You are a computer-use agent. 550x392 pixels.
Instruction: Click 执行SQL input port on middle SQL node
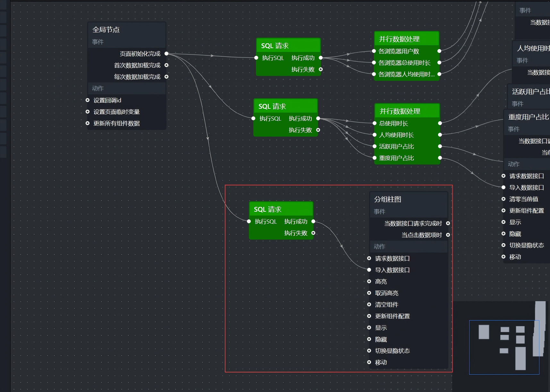tap(253, 118)
